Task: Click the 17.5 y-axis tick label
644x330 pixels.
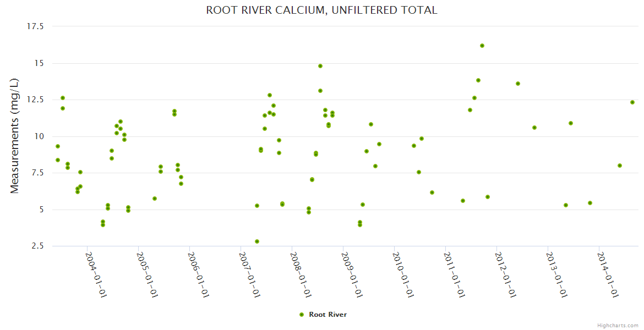Action: [35, 26]
